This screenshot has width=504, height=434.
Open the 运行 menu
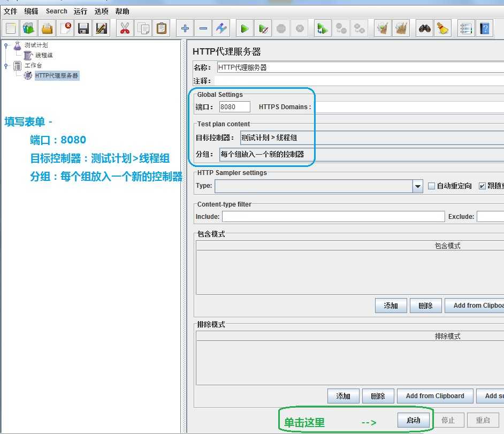pos(80,11)
